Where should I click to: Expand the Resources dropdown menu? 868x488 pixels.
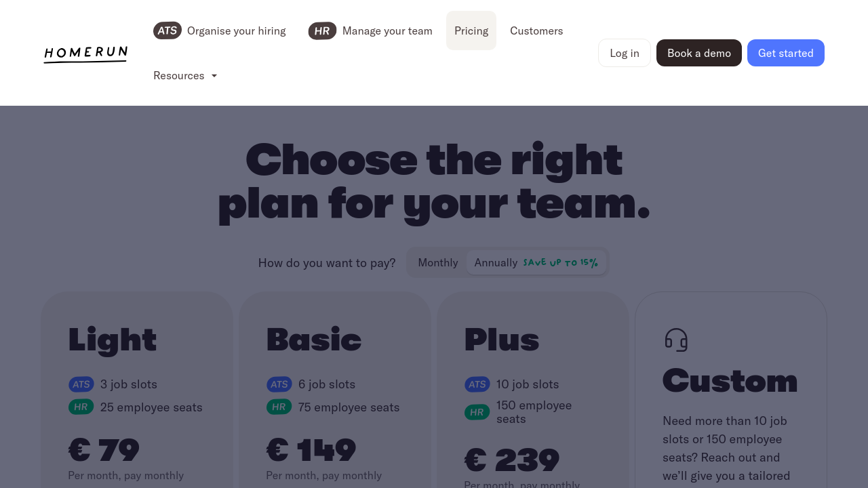(x=179, y=75)
